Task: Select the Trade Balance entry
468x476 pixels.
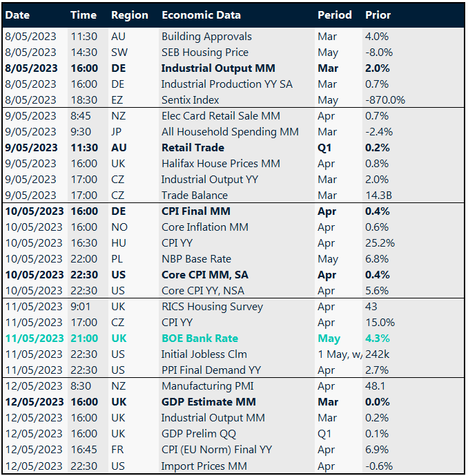Action: 194,195
